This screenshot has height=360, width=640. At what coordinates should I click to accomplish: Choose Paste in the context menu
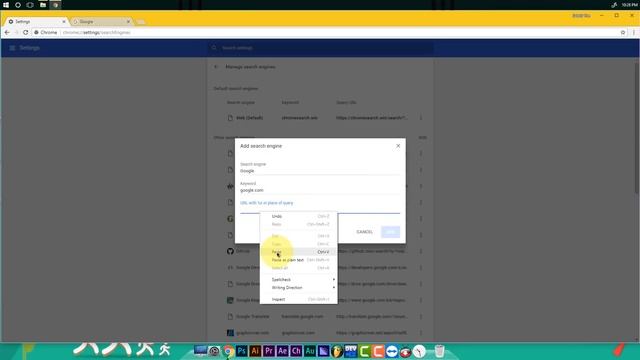click(x=298, y=252)
